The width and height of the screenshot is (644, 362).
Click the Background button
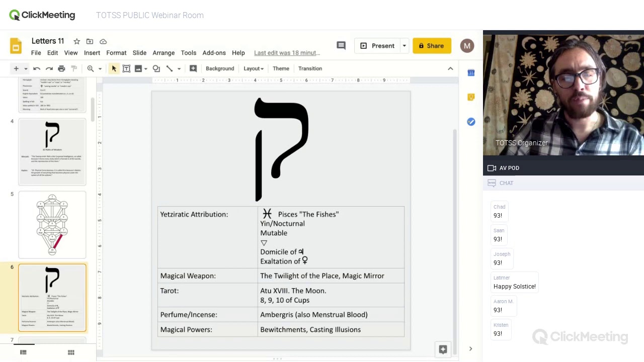(x=220, y=68)
